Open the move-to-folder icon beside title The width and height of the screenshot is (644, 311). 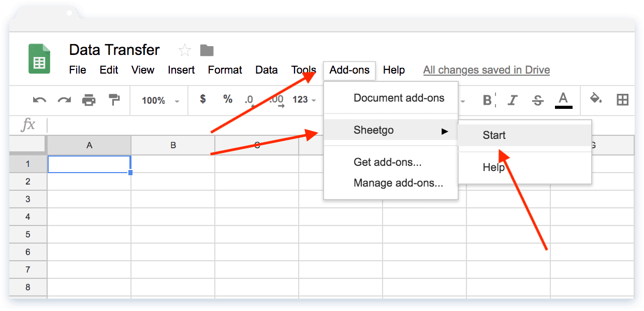coord(207,50)
